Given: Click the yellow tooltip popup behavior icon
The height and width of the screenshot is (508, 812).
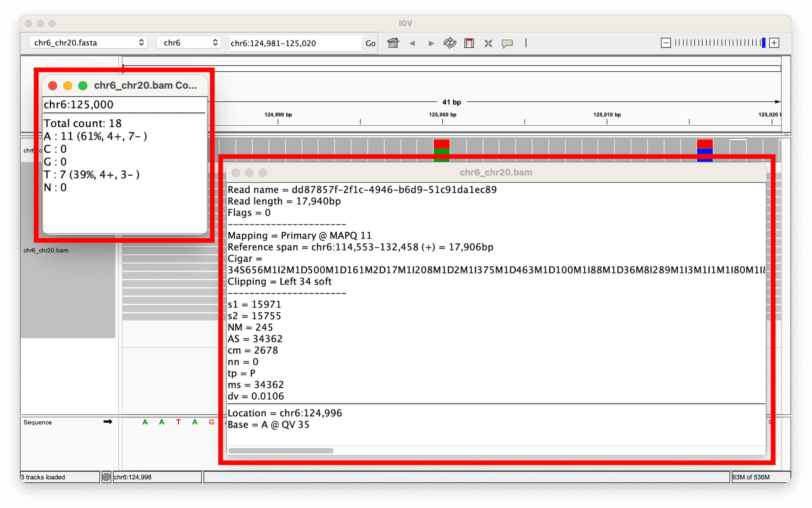Looking at the screenshot, I should pos(507,43).
